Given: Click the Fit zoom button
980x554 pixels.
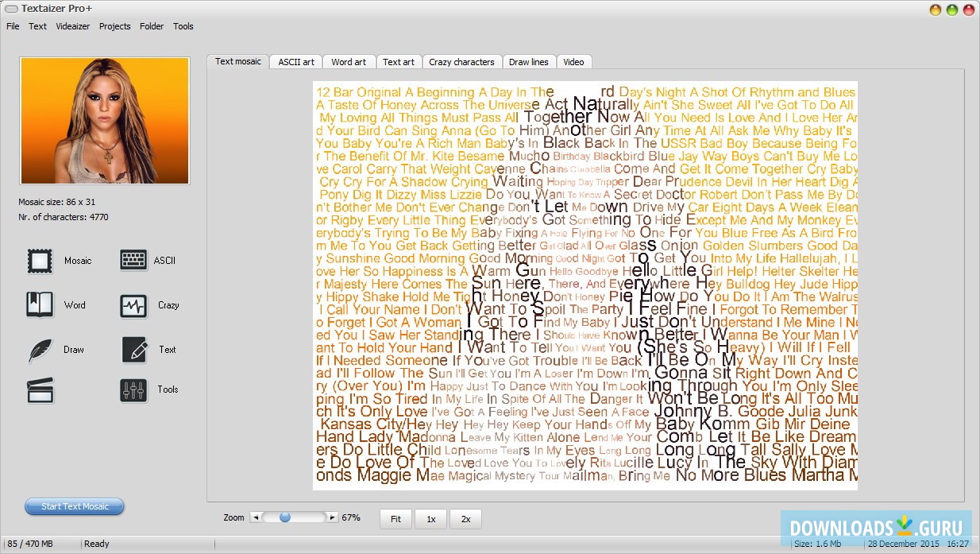Looking at the screenshot, I should (x=395, y=519).
